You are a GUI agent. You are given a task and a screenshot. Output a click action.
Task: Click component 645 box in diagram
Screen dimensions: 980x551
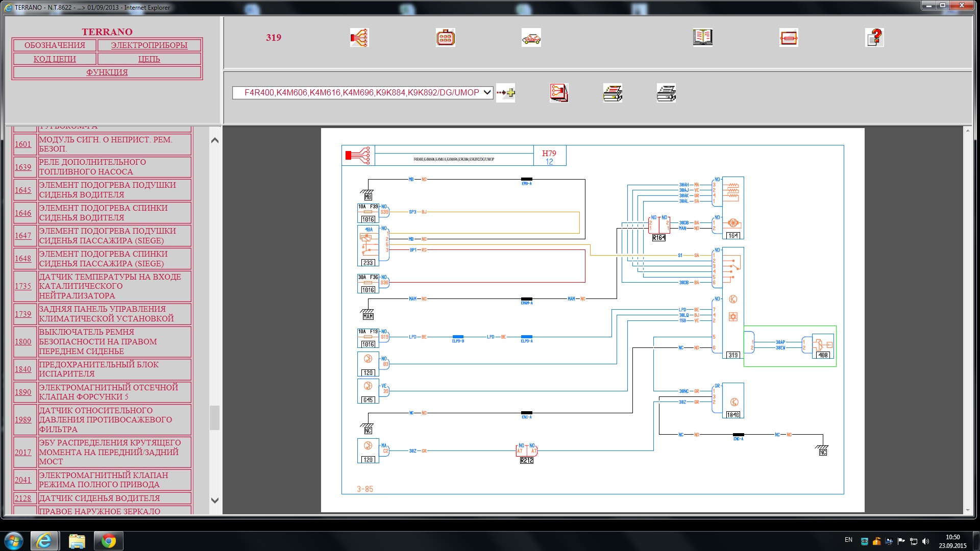coord(368,391)
